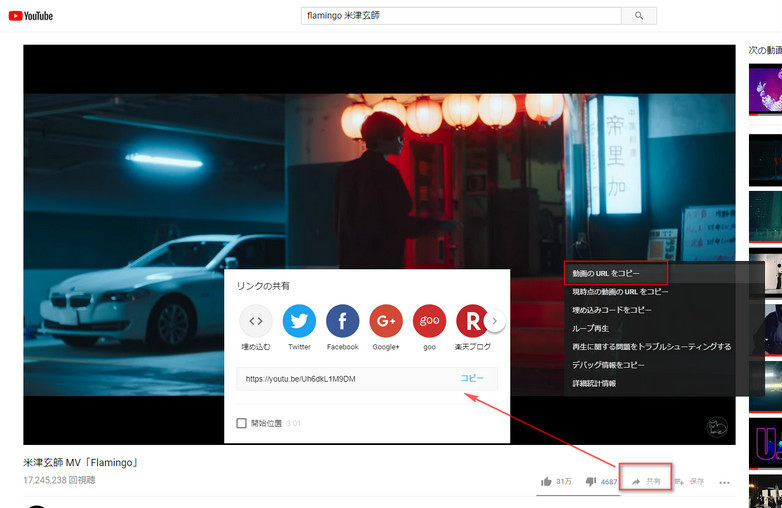Click the video title 米津玄師 MV「Flamingo」
The height and width of the screenshot is (508, 782).
[x=80, y=463]
